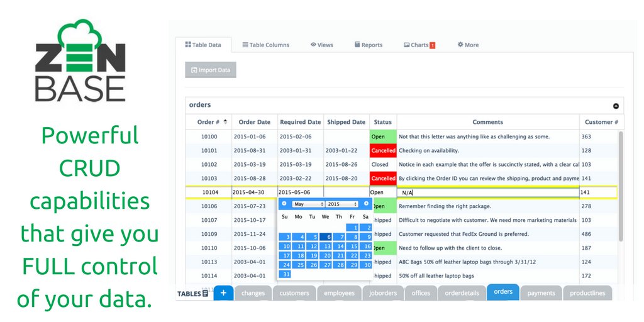Click the Status field of order 10104
The width and height of the screenshot is (644, 322).
pos(383,192)
